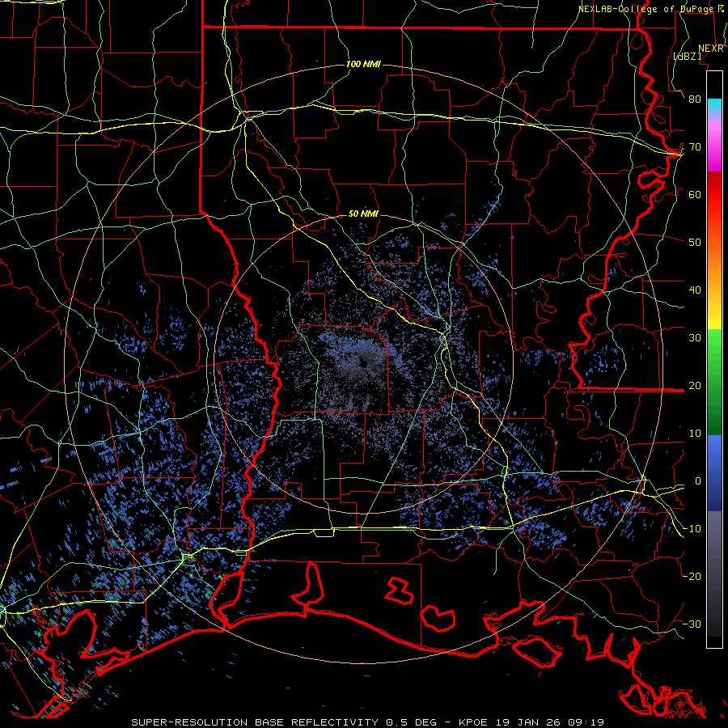728x728 pixels.
Task: Click the -10 value on dBZ scale
Action: [692, 528]
